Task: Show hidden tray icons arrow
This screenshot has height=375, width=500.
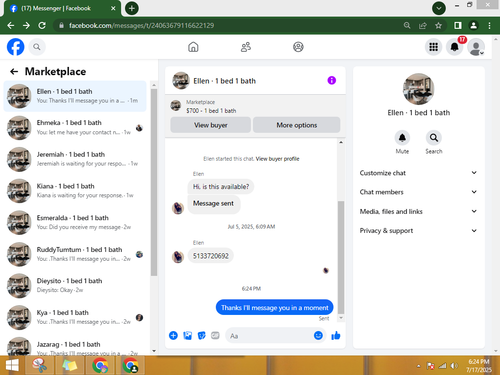Action: pyautogui.click(x=419, y=366)
